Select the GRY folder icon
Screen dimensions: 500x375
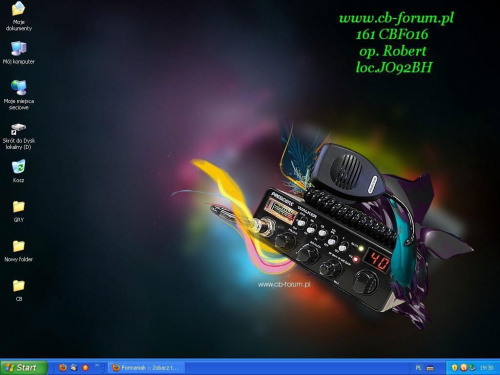tap(19, 211)
